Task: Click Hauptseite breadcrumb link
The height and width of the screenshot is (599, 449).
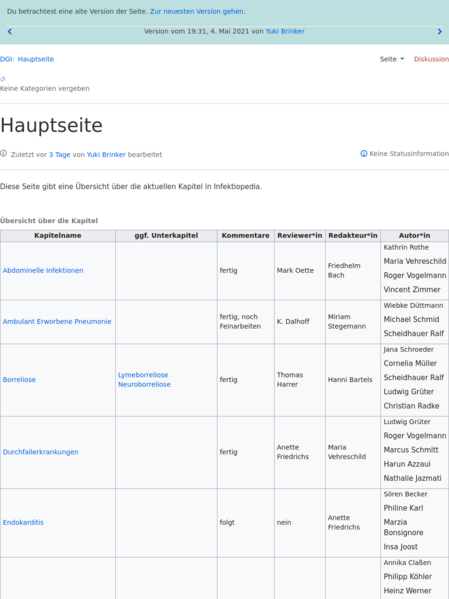Action: 36,59
